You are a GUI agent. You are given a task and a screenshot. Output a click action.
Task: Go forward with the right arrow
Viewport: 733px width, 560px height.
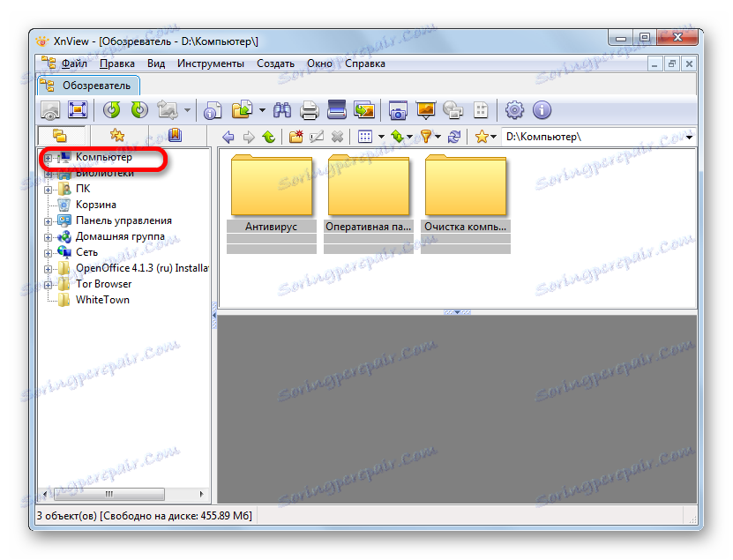249,137
